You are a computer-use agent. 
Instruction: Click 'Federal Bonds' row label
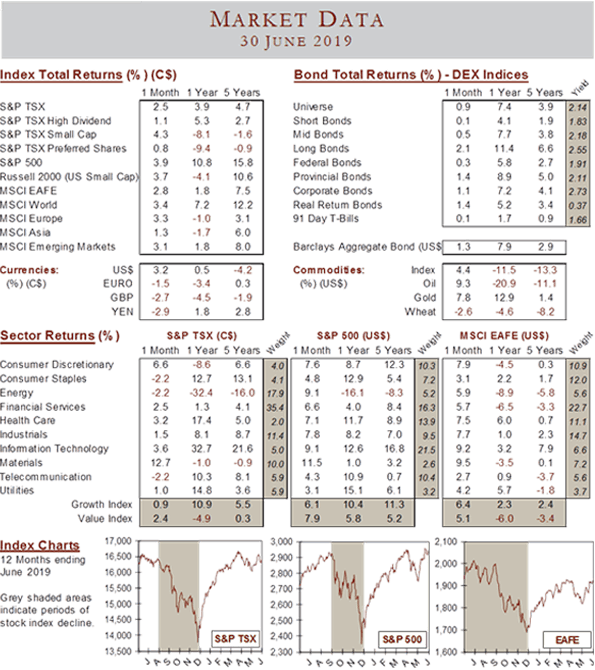tap(327, 163)
